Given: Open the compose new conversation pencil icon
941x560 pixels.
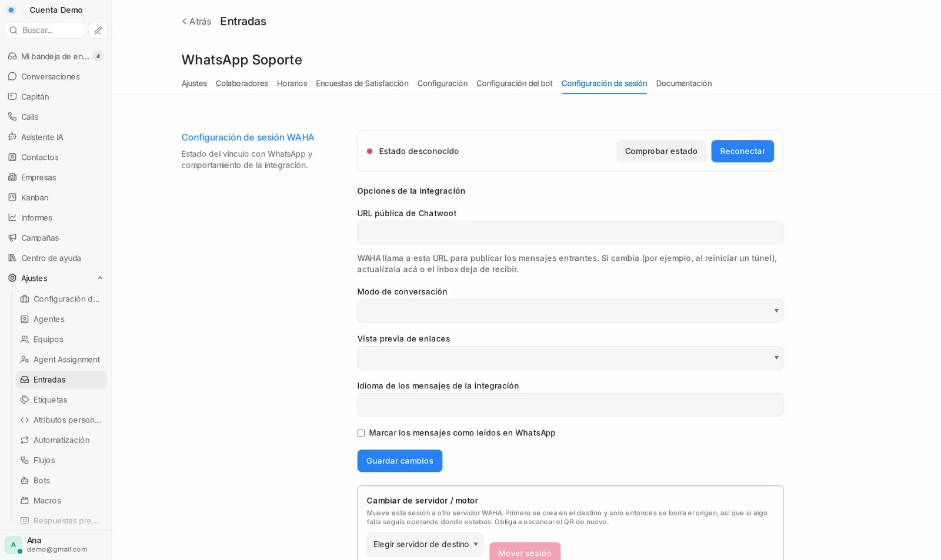Looking at the screenshot, I should (x=98, y=30).
